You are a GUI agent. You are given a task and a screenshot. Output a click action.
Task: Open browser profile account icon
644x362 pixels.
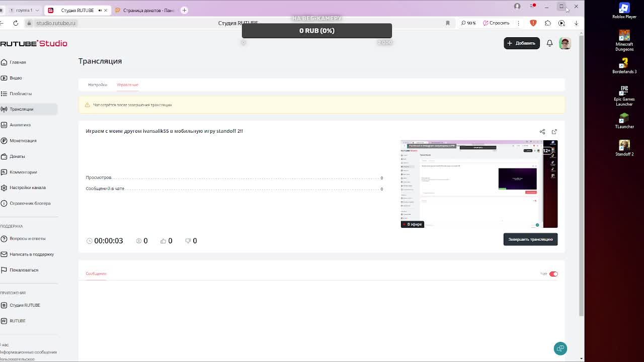click(517, 6)
